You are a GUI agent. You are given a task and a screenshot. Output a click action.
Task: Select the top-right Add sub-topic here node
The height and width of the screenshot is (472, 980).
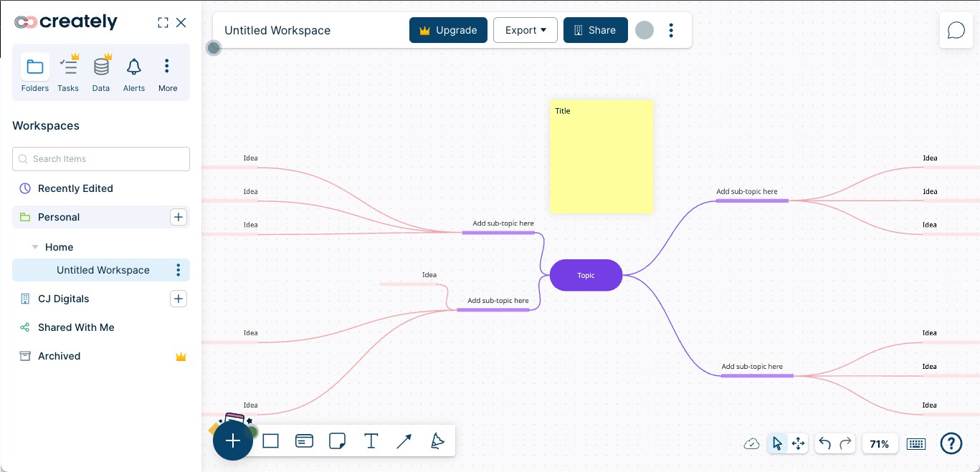(751, 195)
